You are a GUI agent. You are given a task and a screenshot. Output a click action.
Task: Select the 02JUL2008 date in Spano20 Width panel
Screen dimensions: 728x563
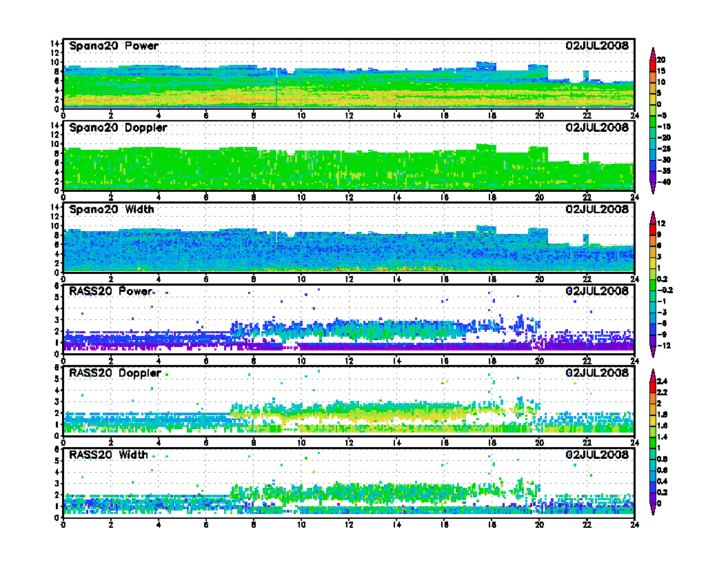tap(597, 209)
